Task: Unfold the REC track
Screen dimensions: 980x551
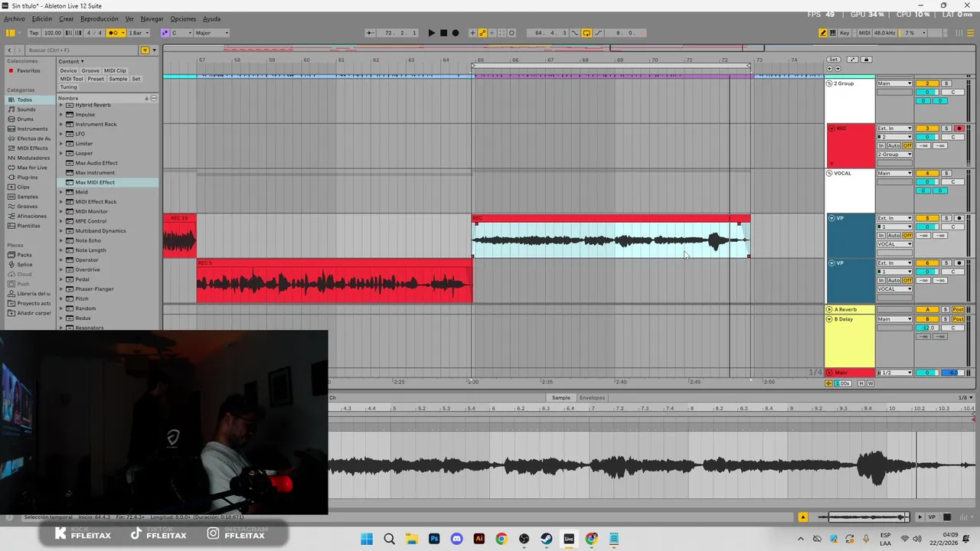Action: (831, 129)
